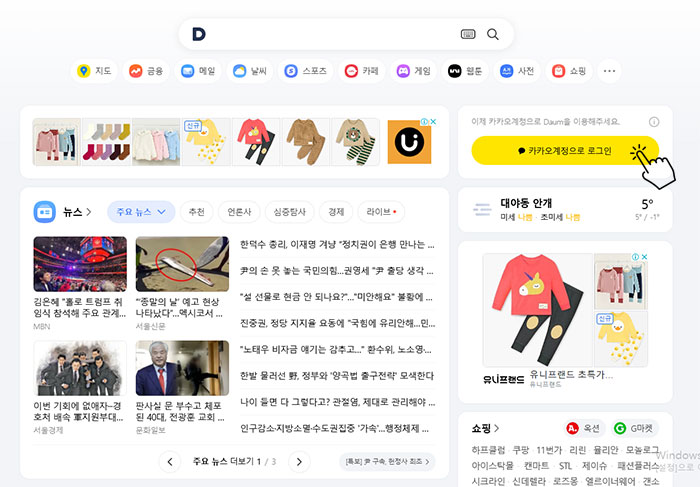Open the red-circled fish photo thumbnail
The height and width of the screenshot is (487, 700).
click(x=182, y=264)
